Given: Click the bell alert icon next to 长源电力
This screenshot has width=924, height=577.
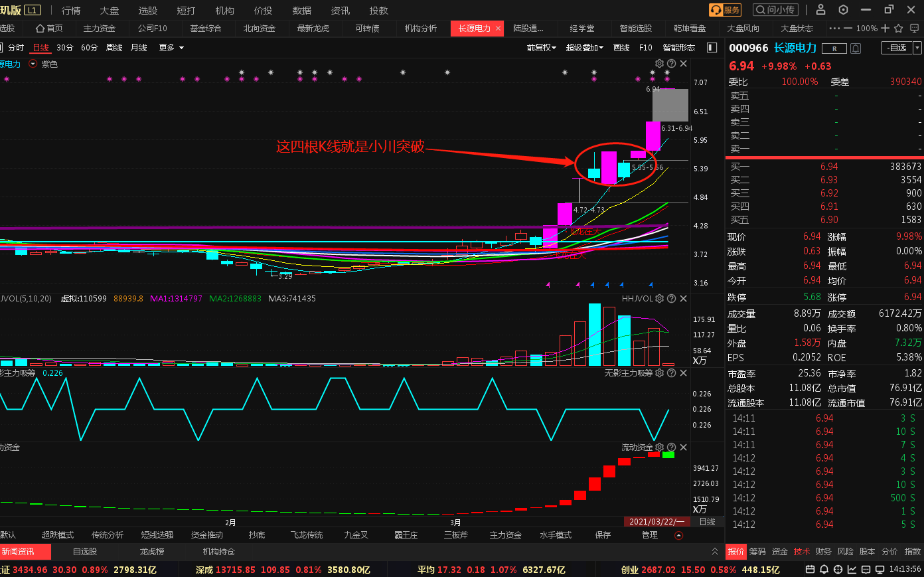Looking at the screenshot, I should point(856,48).
